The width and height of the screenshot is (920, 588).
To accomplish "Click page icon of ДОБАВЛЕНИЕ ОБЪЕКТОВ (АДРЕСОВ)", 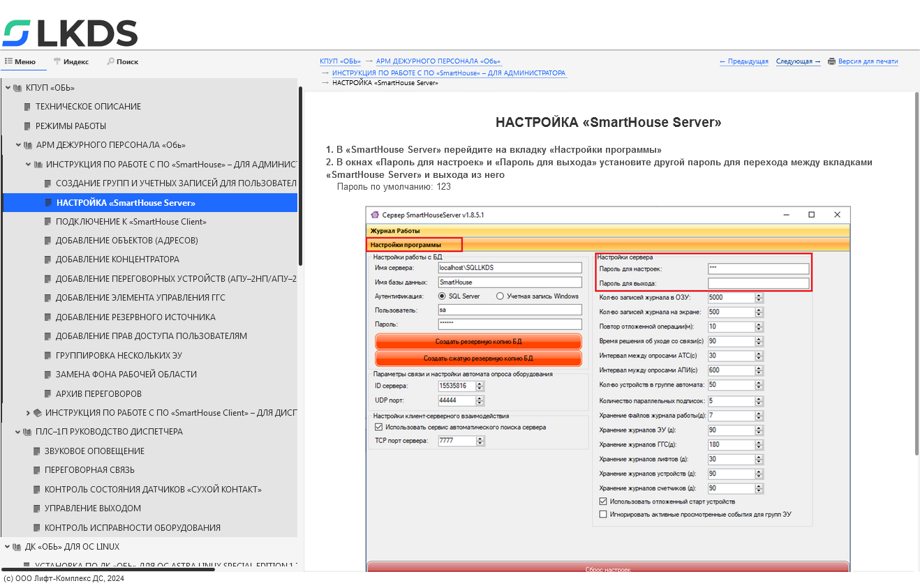I will click(48, 241).
